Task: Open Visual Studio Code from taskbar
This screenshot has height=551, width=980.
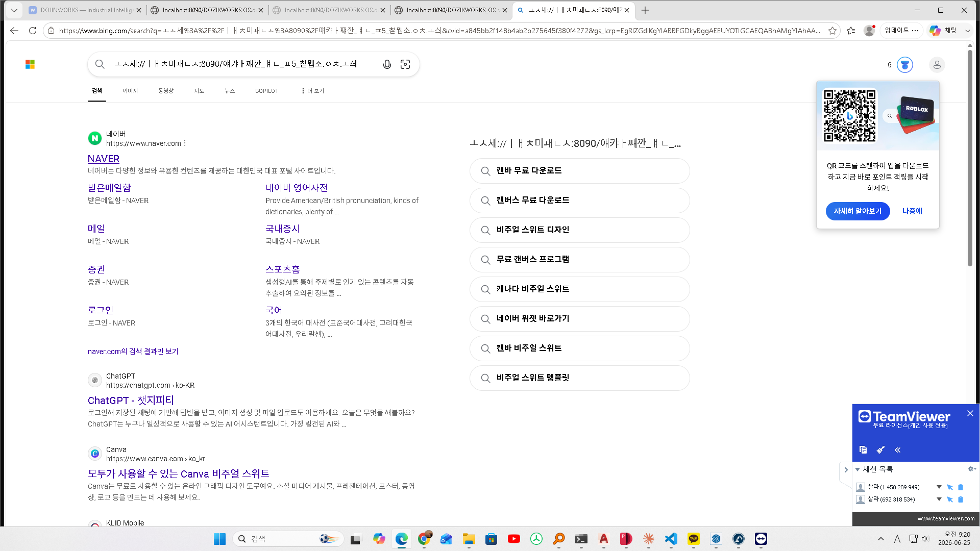Action: [x=671, y=539]
